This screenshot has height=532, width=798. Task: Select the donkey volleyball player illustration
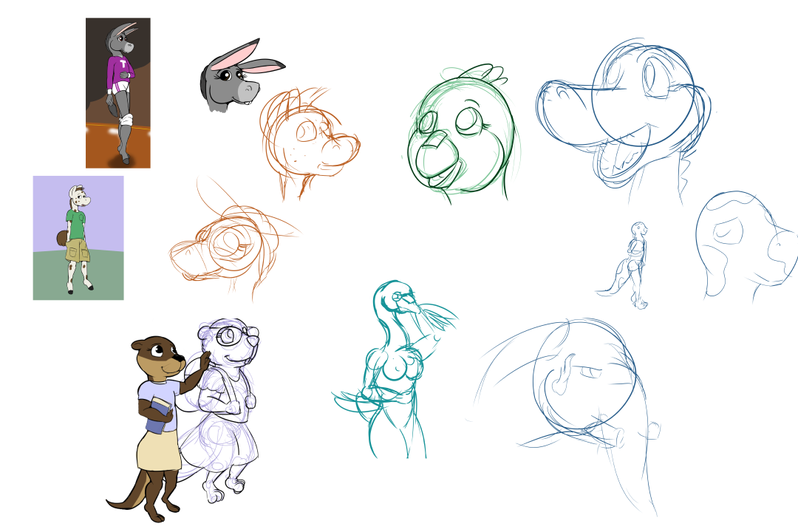(x=118, y=92)
